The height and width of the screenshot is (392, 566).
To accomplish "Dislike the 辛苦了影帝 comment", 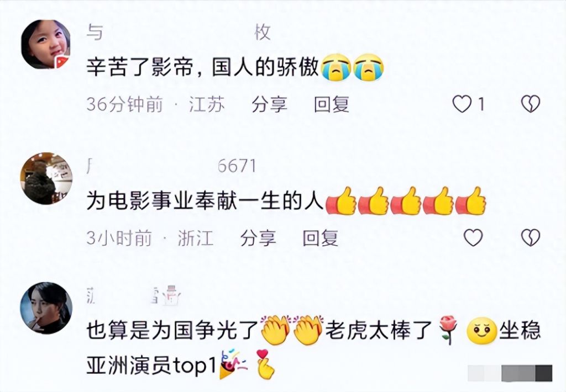I will [x=531, y=104].
